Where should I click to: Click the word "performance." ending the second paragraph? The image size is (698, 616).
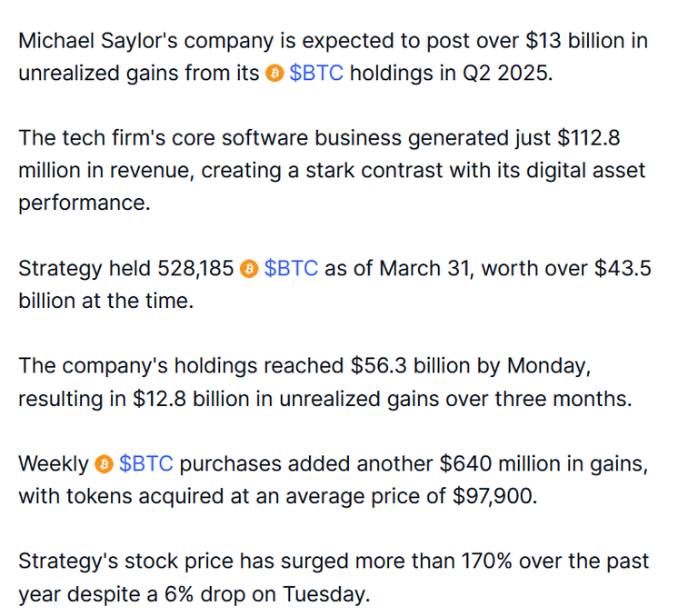coord(85,204)
